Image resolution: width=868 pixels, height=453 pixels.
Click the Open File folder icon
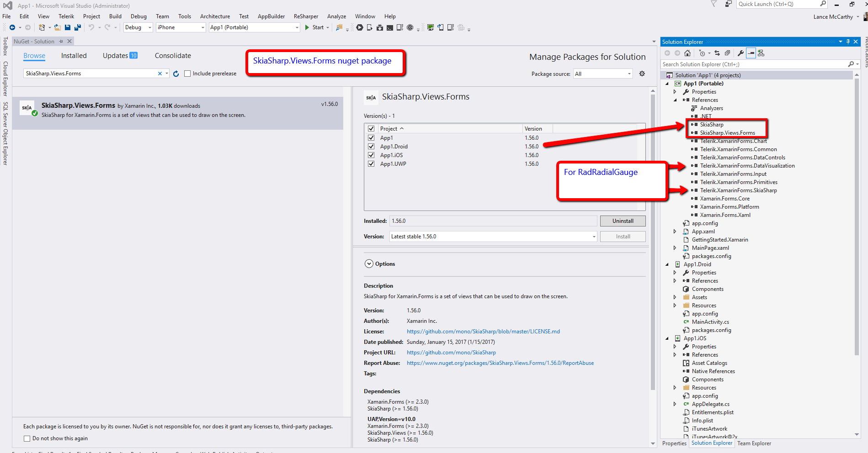coord(58,27)
